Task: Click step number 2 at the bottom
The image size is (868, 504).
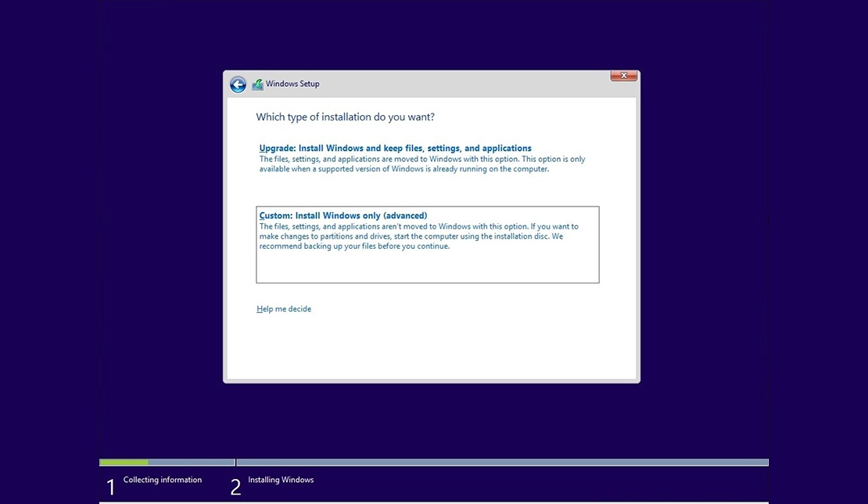Action: coord(235,486)
